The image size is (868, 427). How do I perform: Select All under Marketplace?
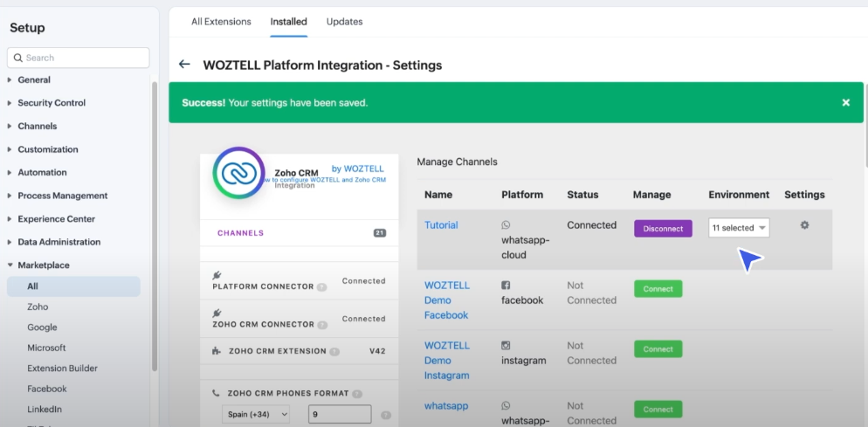coord(73,286)
